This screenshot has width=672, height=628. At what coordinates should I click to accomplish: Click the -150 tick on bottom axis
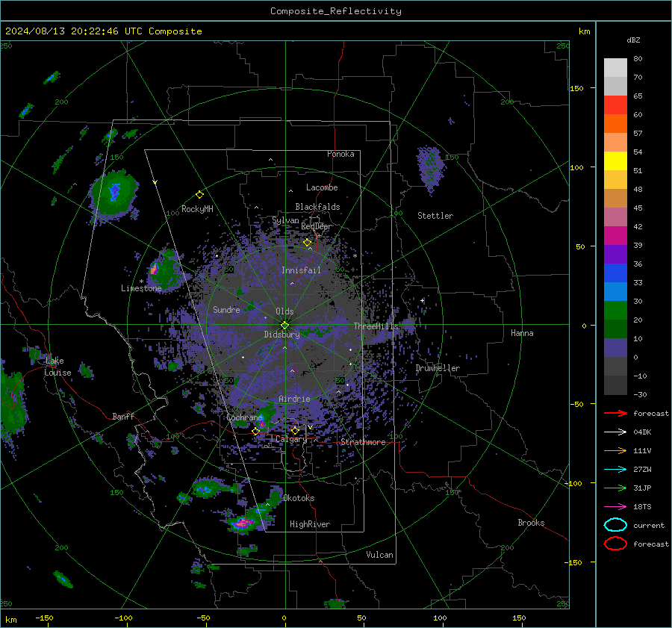click(44, 618)
